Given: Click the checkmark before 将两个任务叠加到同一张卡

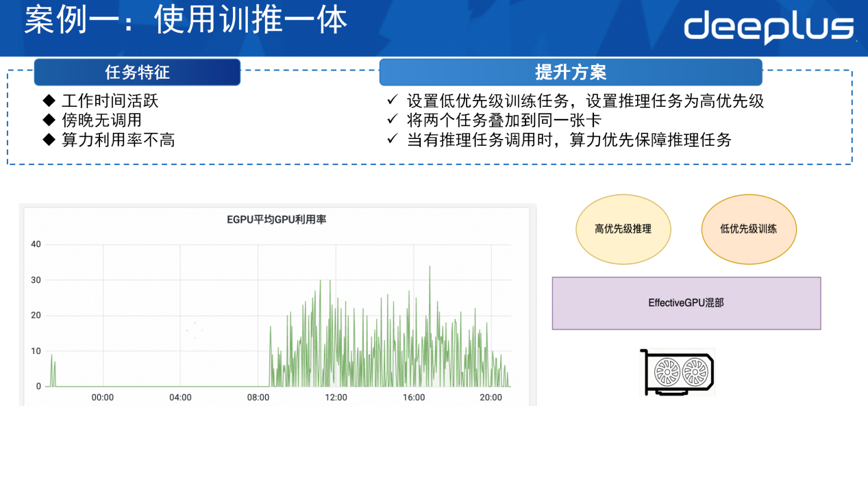Looking at the screenshot, I should coord(393,120).
